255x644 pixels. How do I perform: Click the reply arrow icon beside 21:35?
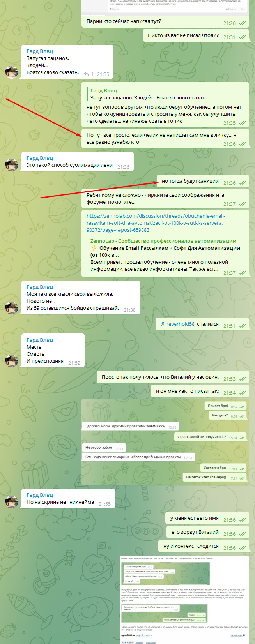coord(86,74)
